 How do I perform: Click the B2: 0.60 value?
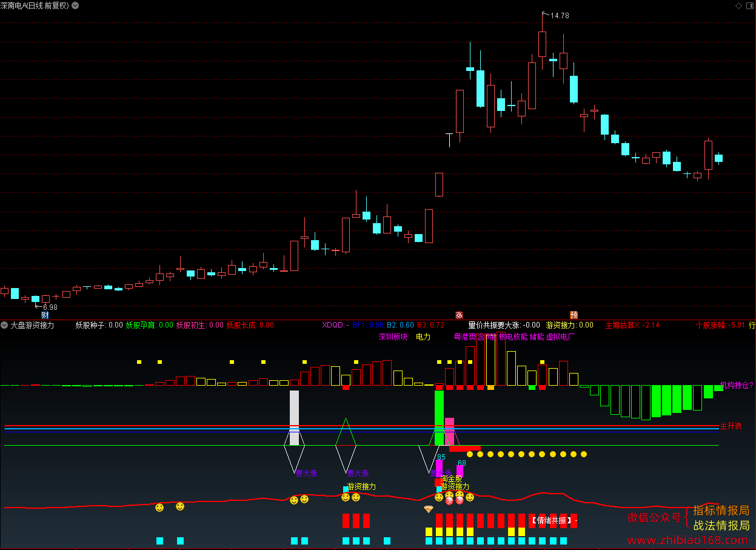pos(400,325)
